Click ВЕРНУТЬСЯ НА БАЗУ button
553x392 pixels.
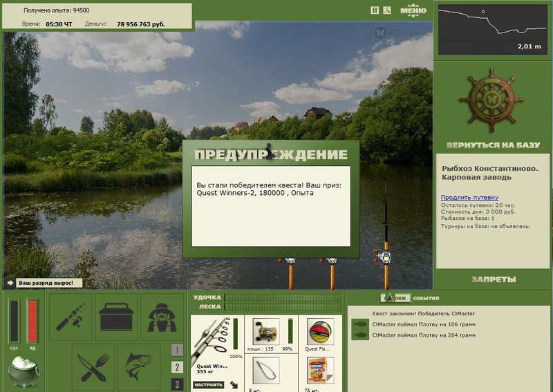tap(493, 145)
